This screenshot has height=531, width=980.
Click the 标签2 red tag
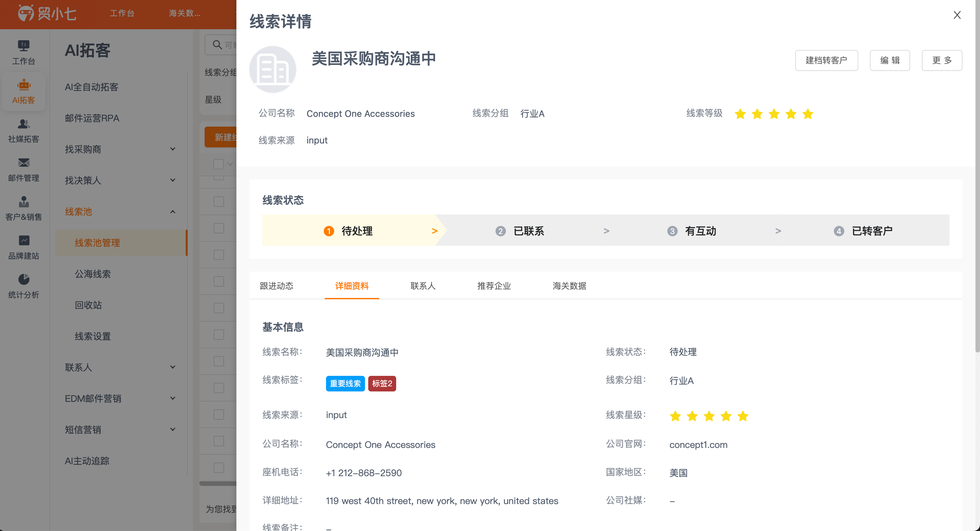(x=382, y=383)
